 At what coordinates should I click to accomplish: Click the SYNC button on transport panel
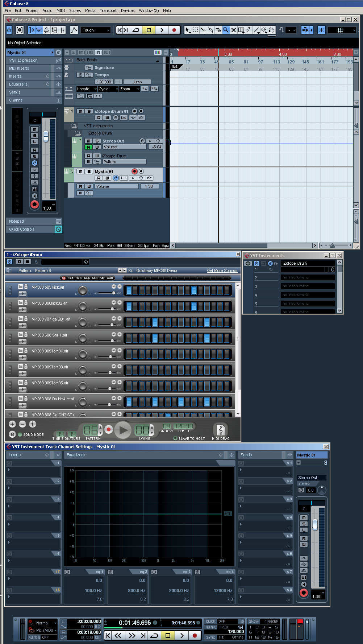pos(210,637)
